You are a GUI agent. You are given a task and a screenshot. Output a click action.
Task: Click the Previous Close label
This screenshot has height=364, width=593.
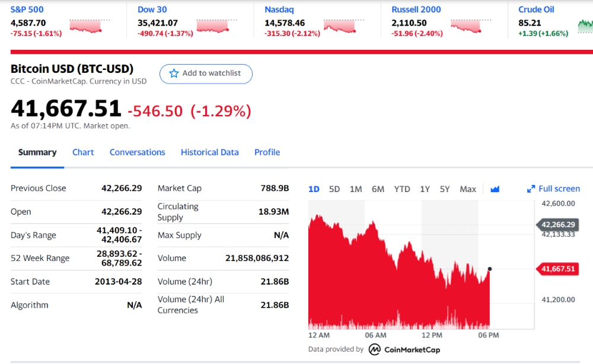point(38,189)
